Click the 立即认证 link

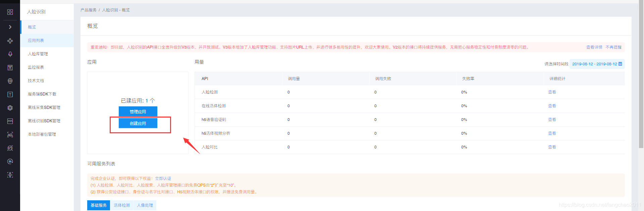[x=163, y=179]
